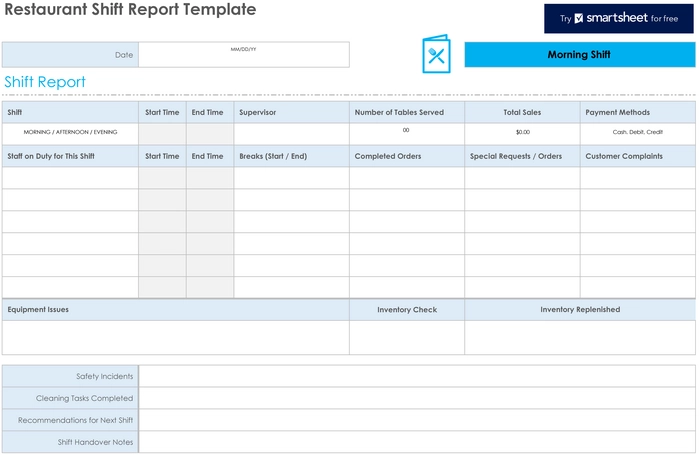Select Special Requests / Orders header
This screenshot has height=455, width=699.
point(522,156)
